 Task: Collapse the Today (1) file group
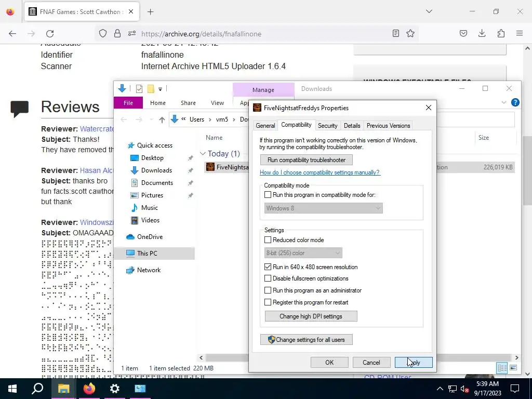point(203,154)
